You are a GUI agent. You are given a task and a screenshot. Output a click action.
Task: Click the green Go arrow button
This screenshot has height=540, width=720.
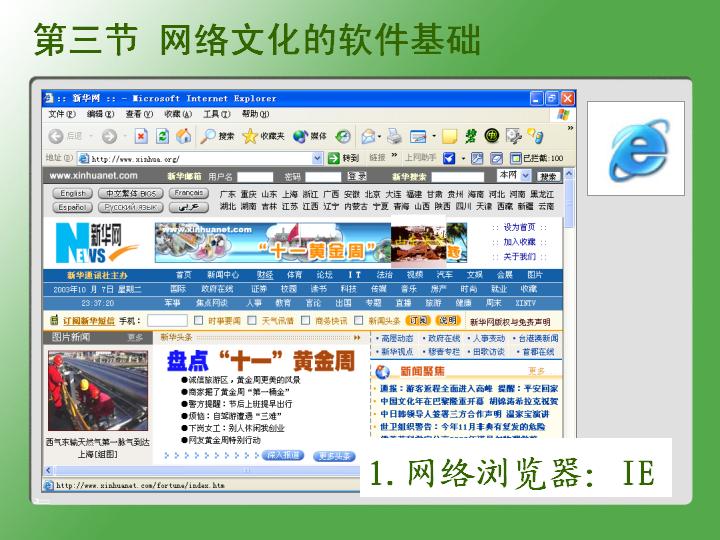334,158
